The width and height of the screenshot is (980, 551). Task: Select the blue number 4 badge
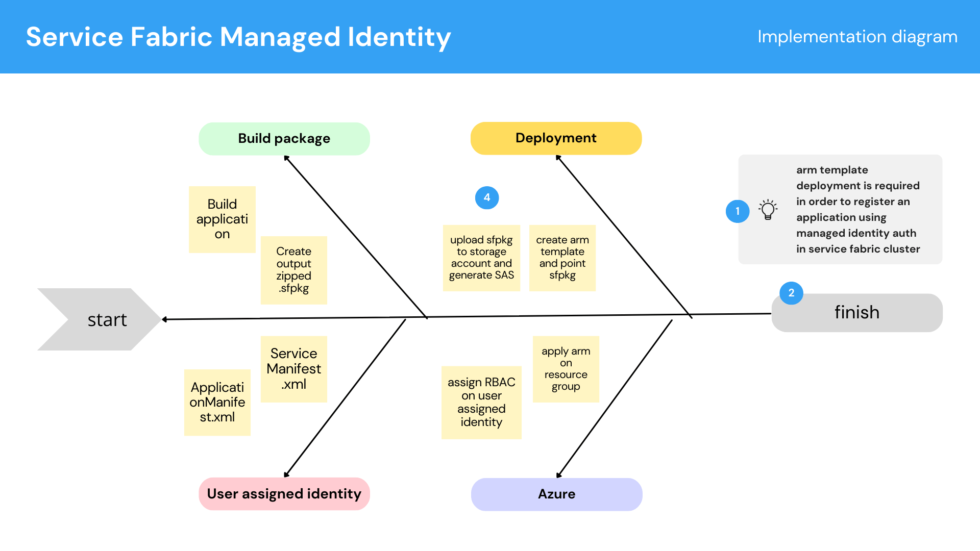coord(487,197)
